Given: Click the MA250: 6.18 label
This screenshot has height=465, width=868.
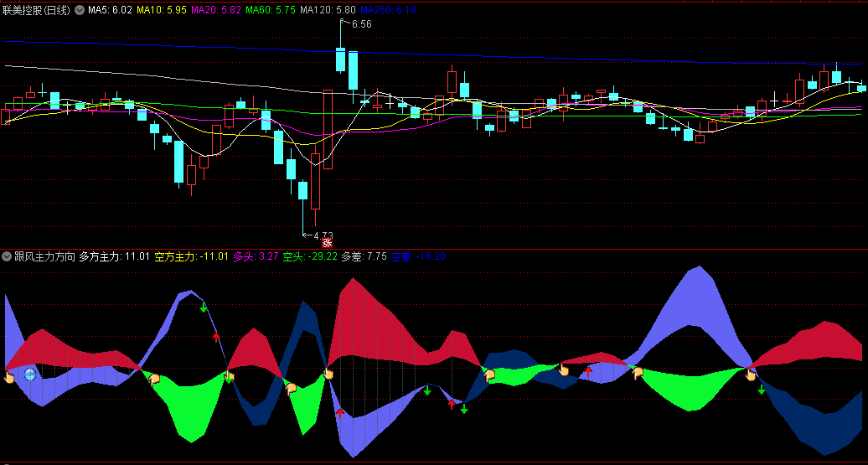Looking at the screenshot, I should [388, 10].
